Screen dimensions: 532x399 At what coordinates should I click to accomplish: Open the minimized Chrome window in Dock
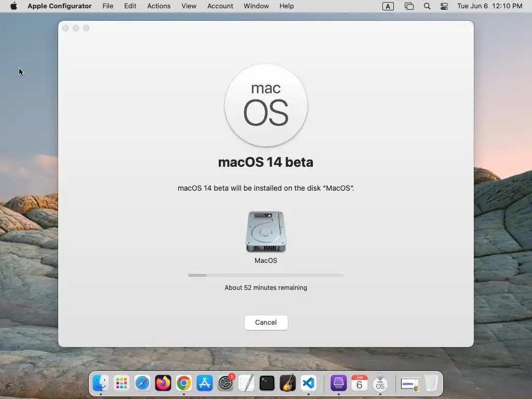point(410,384)
